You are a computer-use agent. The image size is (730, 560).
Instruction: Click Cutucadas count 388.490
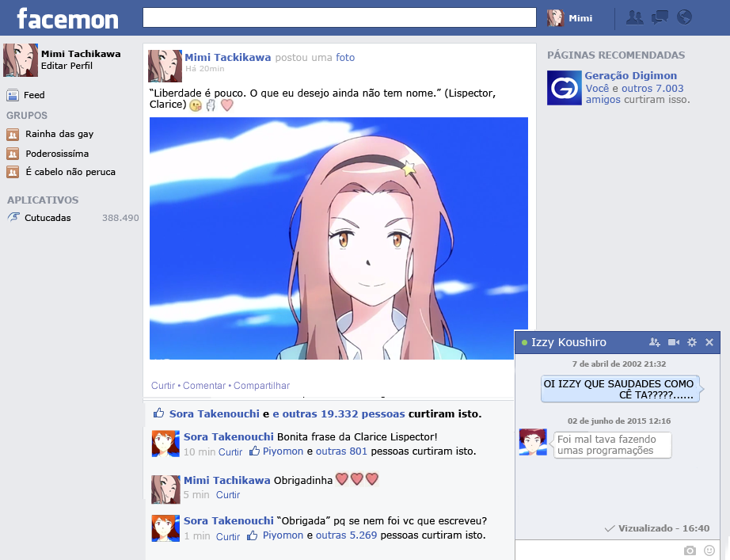click(120, 218)
